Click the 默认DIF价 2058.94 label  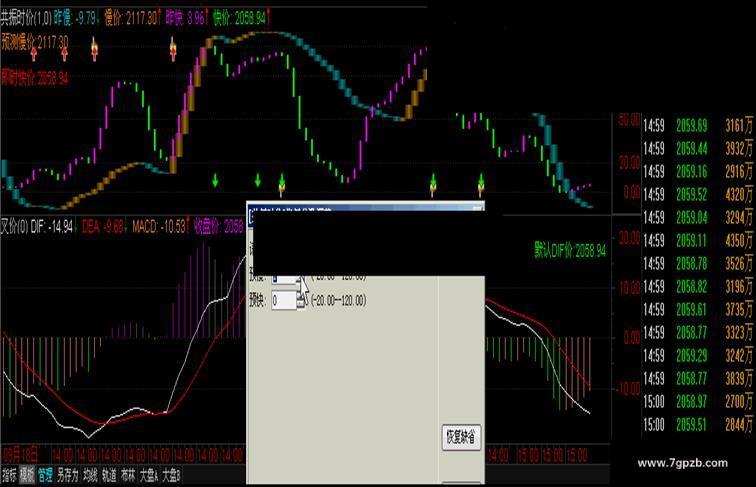tap(570, 250)
